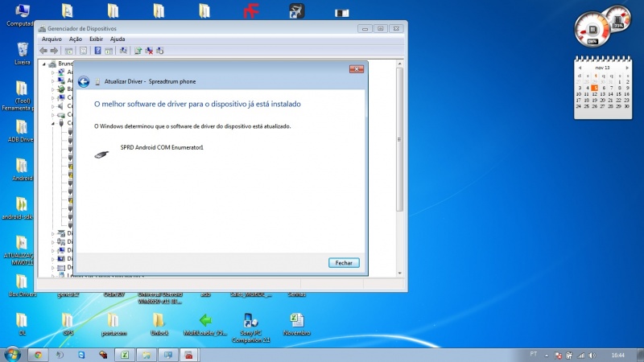The width and height of the screenshot is (644, 362).
Task: Click the last toolbar icon after uninstall
Action: coord(159,51)
